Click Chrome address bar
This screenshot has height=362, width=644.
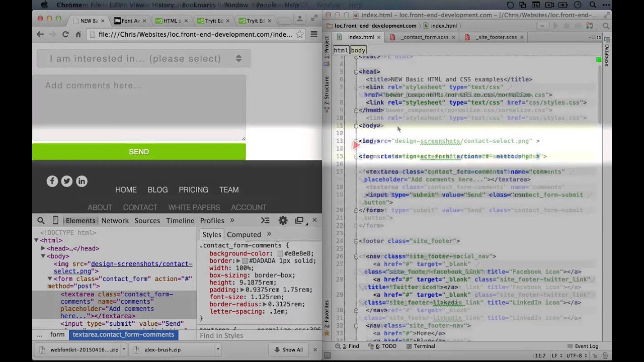195,34
